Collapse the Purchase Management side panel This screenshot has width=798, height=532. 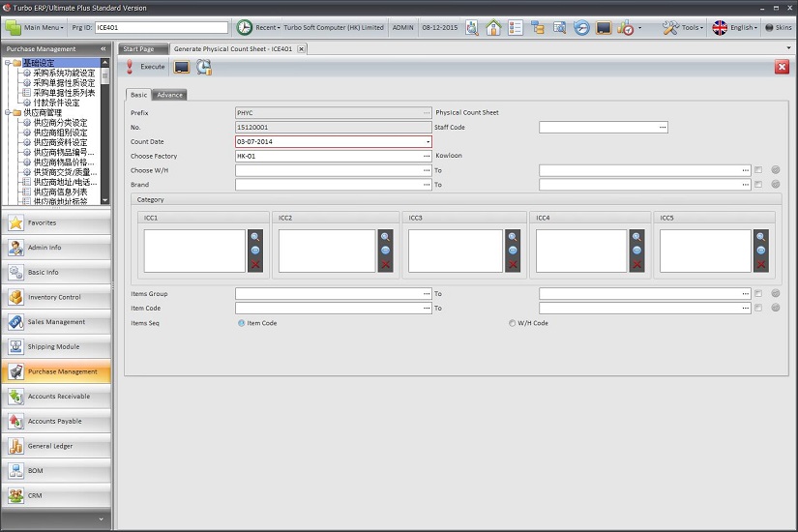tap(103, 49)
